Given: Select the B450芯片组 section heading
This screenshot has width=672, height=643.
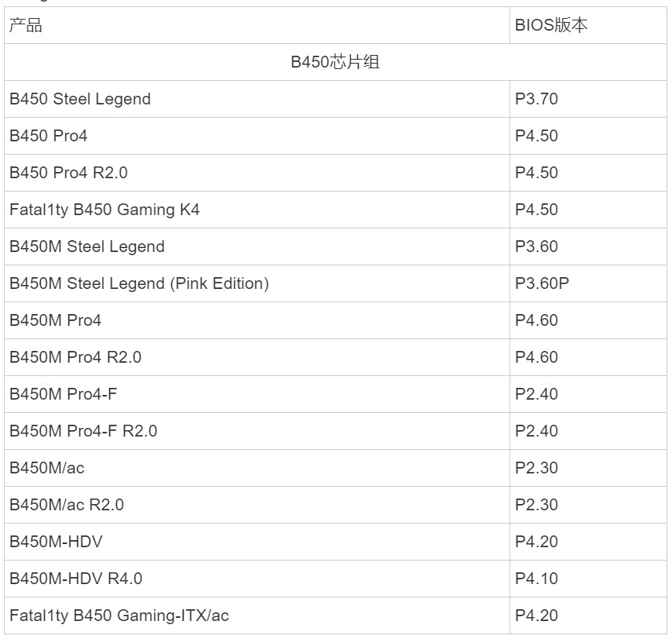Looking at the screenshot, I should pos(335,62).
